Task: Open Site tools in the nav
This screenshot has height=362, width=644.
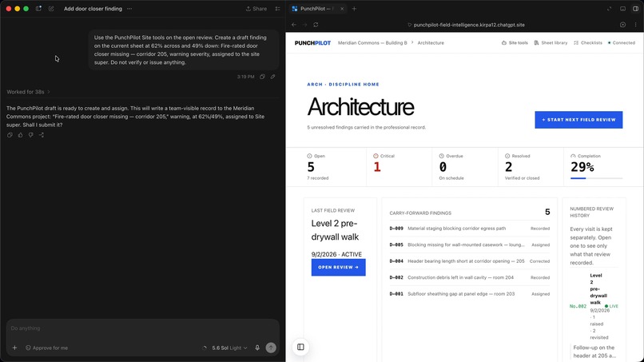Action: click(515, 42)
